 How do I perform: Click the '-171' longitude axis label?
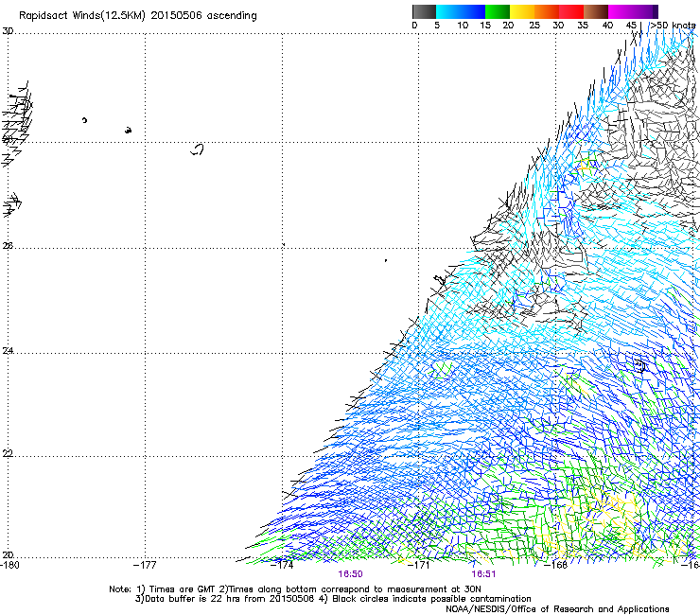click(418, 565)
